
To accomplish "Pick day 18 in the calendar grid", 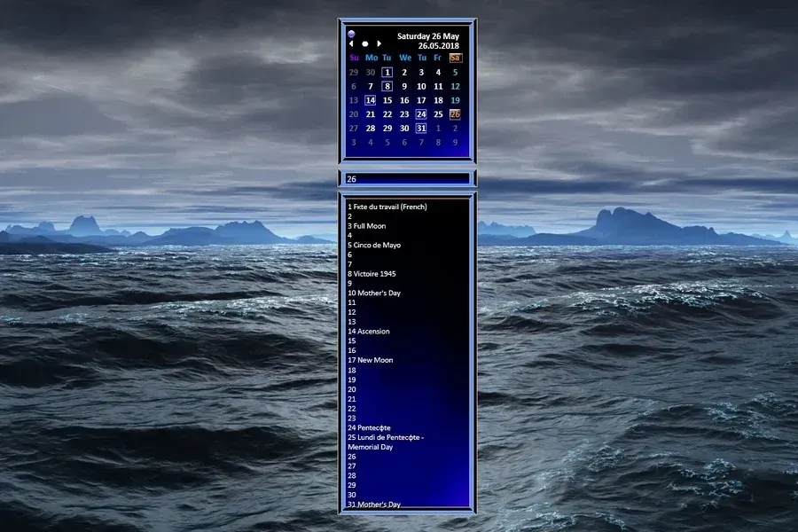I will (x=438, y=100).
